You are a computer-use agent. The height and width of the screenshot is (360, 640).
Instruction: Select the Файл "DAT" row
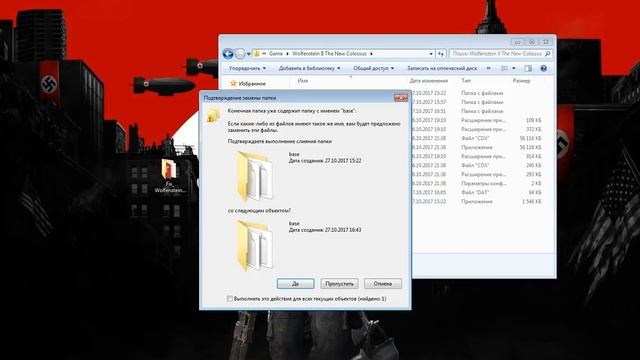pos(478,192)
